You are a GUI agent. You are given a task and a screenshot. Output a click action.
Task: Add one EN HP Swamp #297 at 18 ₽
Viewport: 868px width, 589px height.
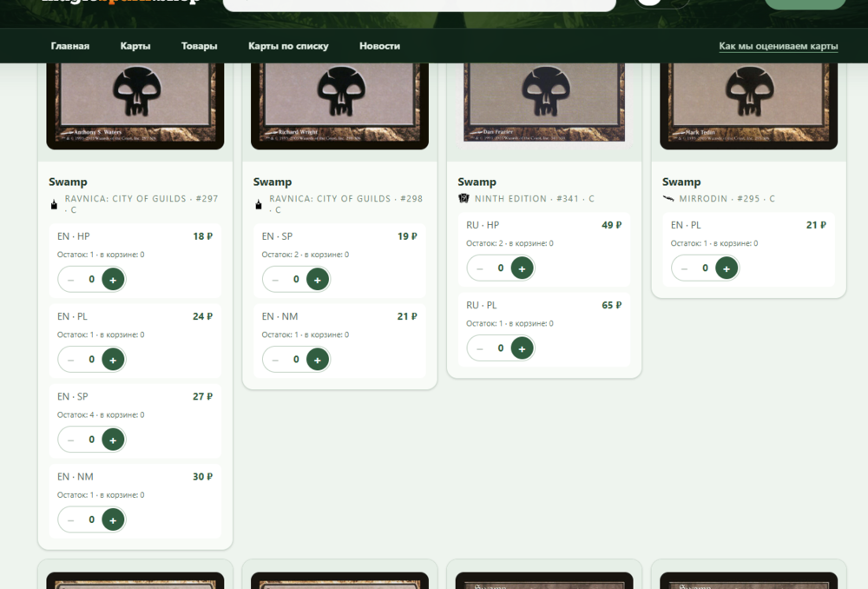click(113, 279)
